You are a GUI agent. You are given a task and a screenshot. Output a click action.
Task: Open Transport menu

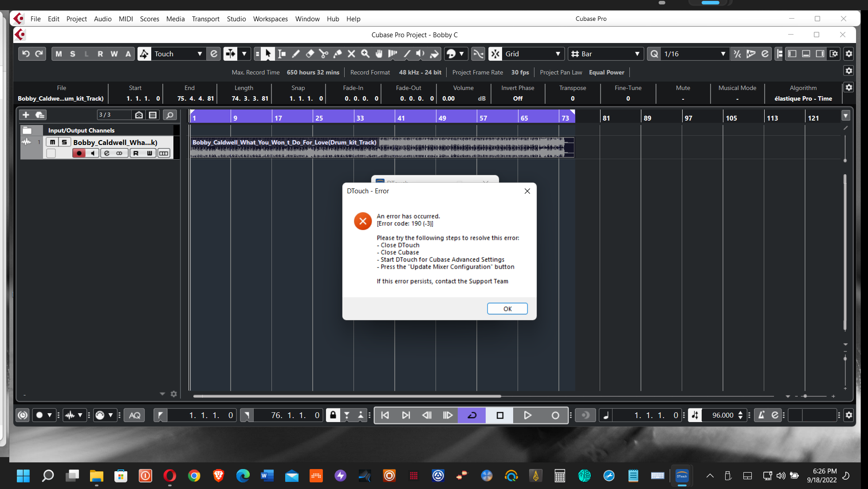tap(205, 19)
